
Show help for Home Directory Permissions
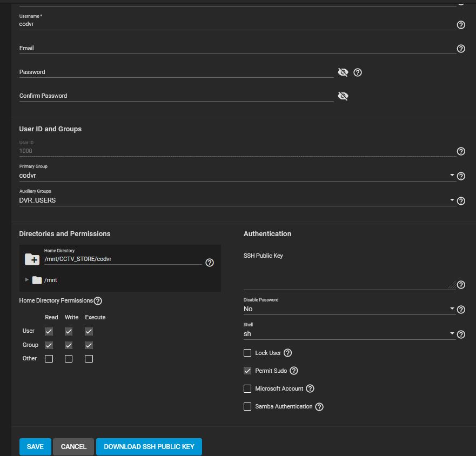(x=98, y=301)
